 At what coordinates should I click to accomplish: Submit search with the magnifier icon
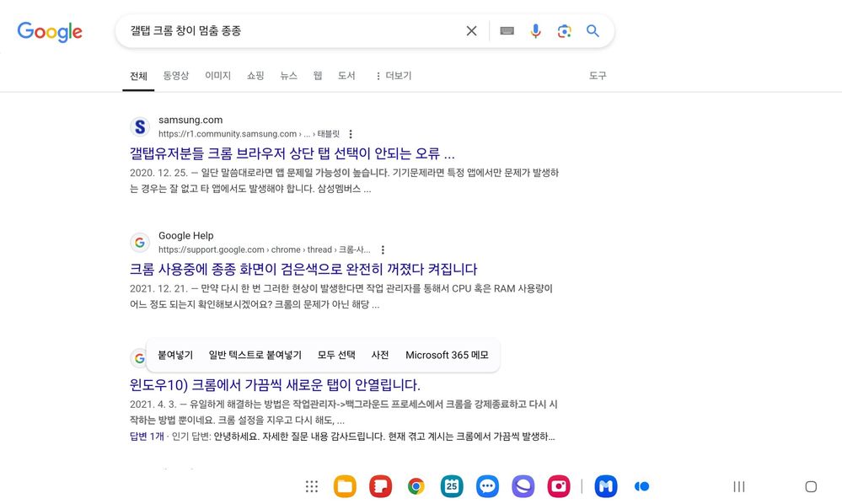(x=593, y=31)
